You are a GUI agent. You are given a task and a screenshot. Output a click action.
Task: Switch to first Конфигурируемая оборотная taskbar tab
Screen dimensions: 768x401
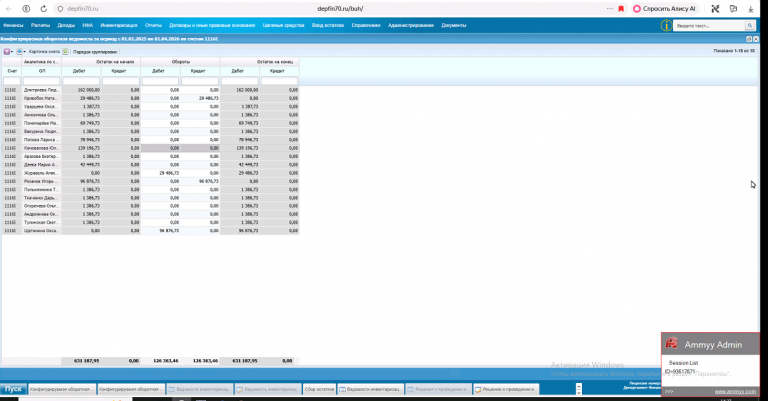[x=62, y=389]
